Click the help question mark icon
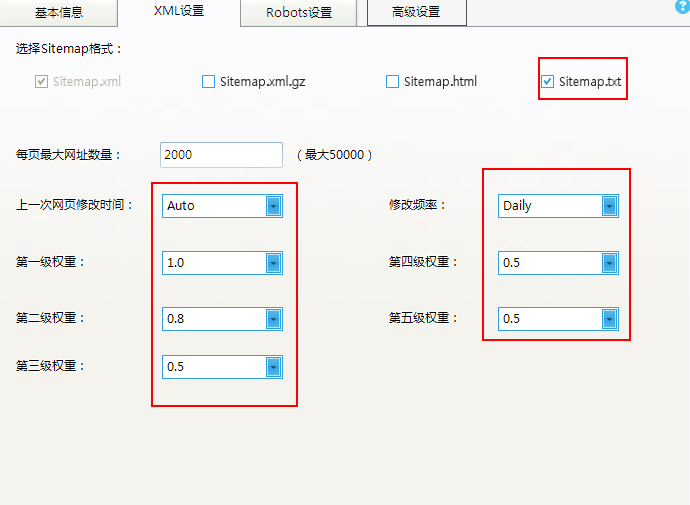The width and height of the screenshot is (690, 505). click(x=682, y=6)
